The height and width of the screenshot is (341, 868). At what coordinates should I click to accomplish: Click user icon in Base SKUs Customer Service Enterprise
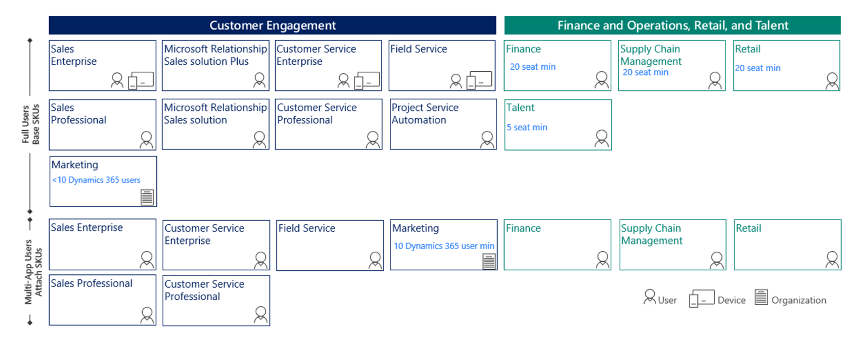tap(343, 80)
